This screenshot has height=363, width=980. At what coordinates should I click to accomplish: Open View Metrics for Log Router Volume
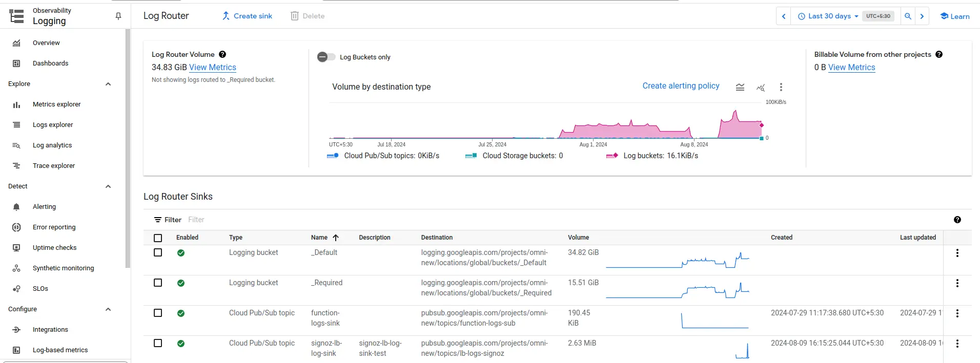[x=213, y=67]
